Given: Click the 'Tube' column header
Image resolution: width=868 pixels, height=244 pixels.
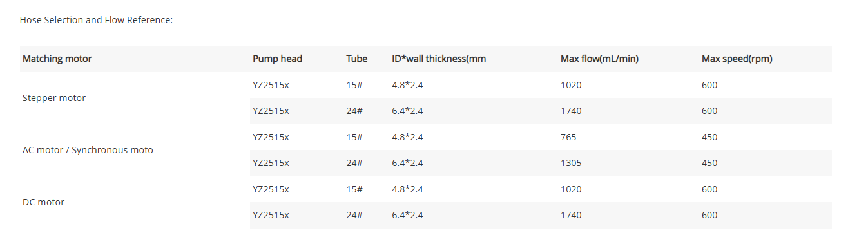Looking at the screenshot, I should click(x=356, y=59).
